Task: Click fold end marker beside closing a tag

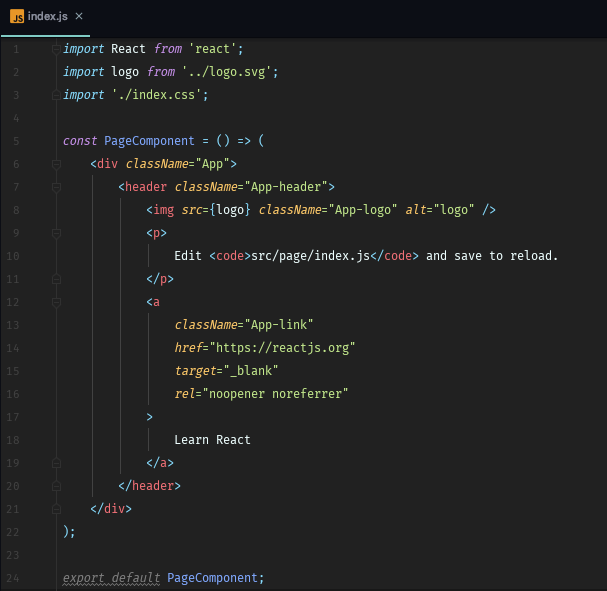Action: [55, 463]
